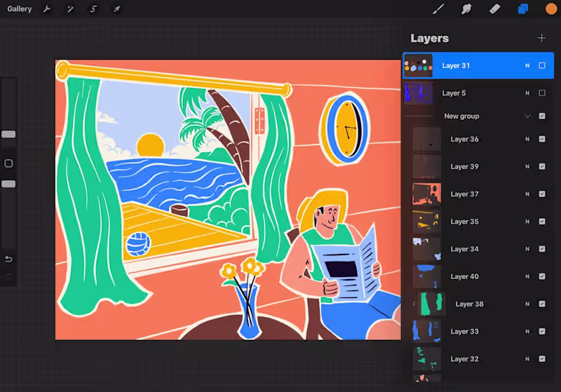The height and width of the screenshot is (392, 561).
Task: Activate the Transform arrow tool
Action: pyautogui.click(x=117, y=9)
